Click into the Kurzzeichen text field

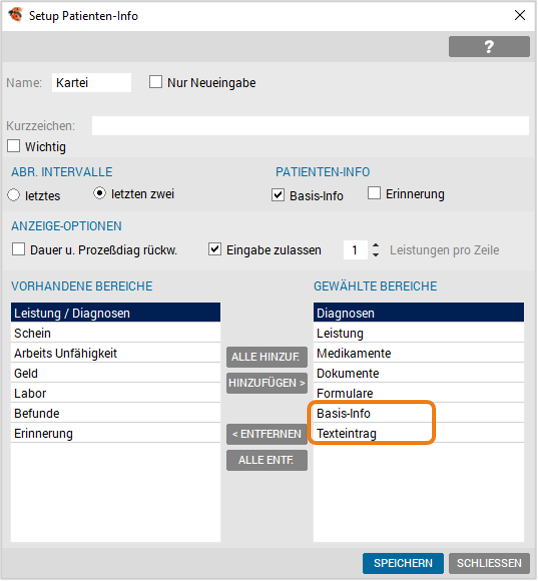click(x=310, y=126)
